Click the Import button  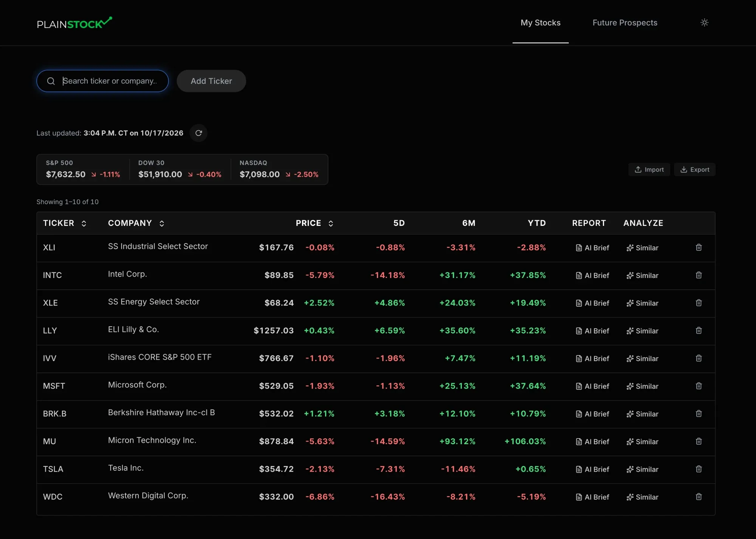coord(649,170)
